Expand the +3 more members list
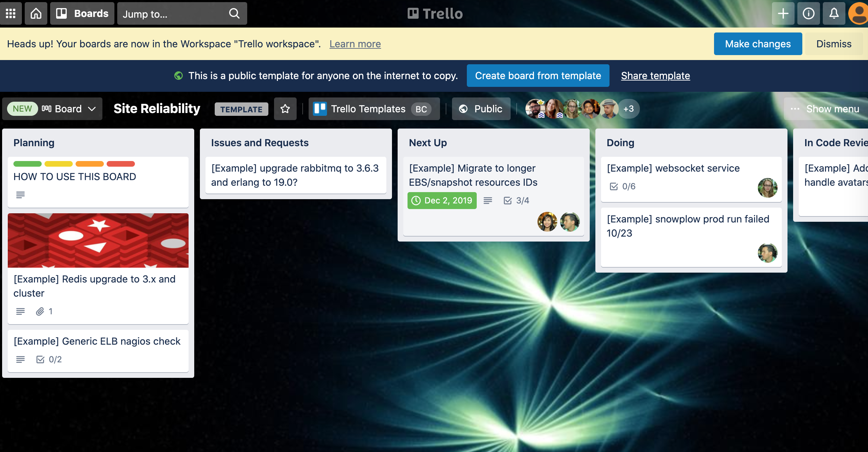868x452 pixels. click(x=629, y=109)
